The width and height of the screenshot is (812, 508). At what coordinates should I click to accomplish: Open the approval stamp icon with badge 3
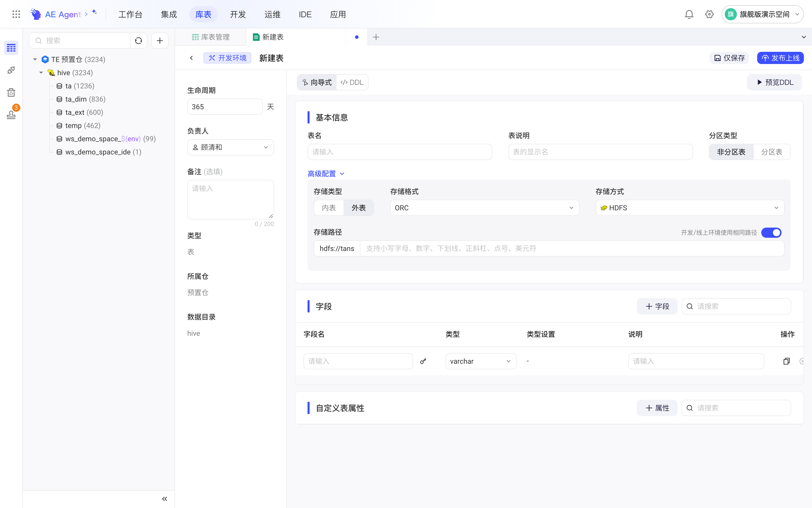pyautogui.click(x=11, y=115)
